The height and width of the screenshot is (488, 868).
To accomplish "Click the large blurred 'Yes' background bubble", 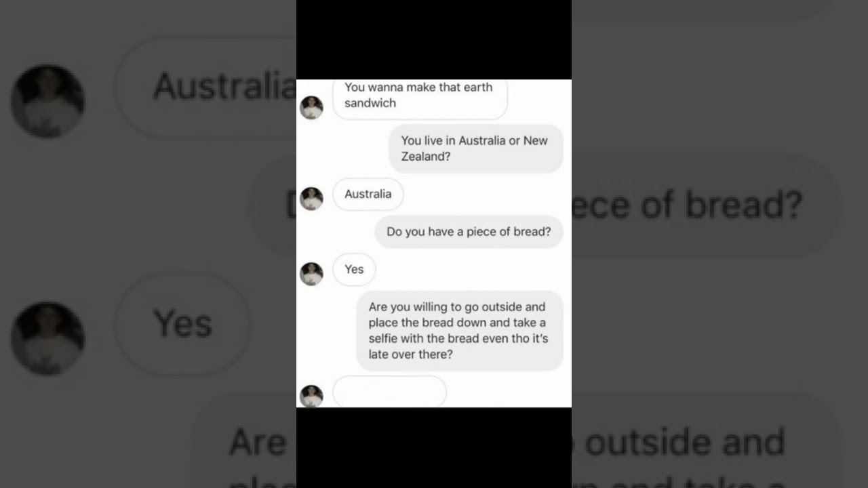I will 182,325.
